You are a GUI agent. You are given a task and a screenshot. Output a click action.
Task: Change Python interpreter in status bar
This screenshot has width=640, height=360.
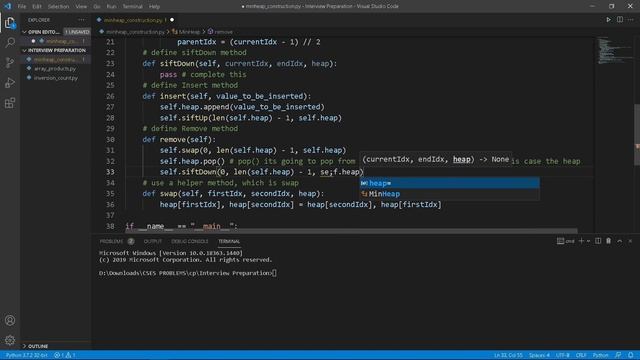coord(26,355)
